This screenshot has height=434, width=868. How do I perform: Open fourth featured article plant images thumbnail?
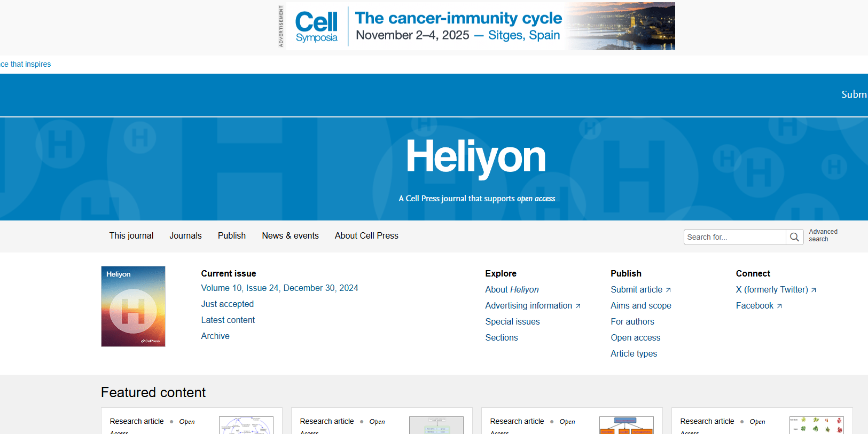(817, 425)
